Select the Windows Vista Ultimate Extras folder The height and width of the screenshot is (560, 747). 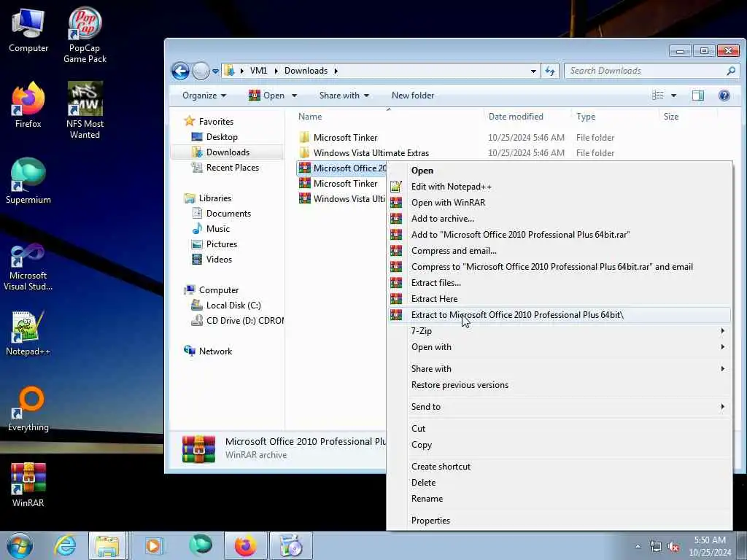point(371,153)
